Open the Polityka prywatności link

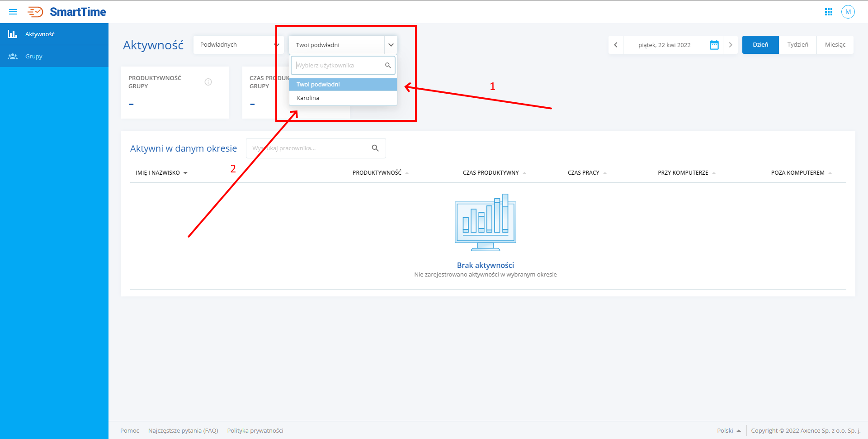click(x=255, y=430)
